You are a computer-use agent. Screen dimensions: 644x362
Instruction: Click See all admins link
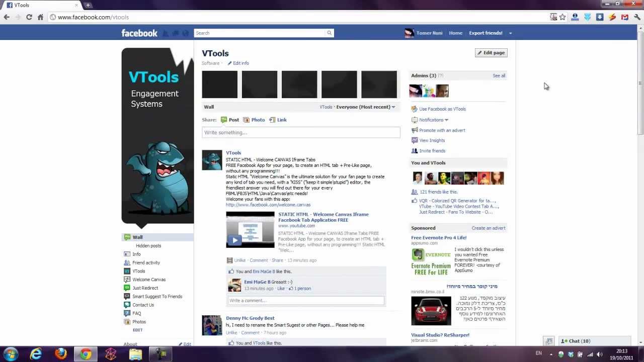pos(499,76)
